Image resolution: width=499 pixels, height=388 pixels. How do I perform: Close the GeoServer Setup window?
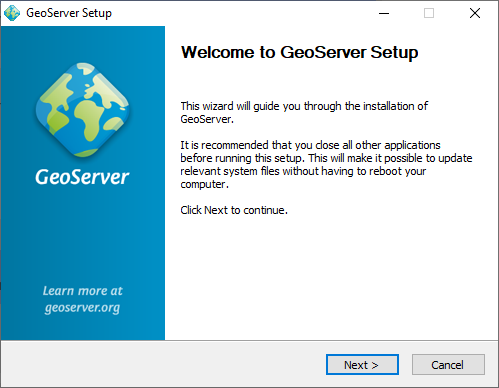475,13
